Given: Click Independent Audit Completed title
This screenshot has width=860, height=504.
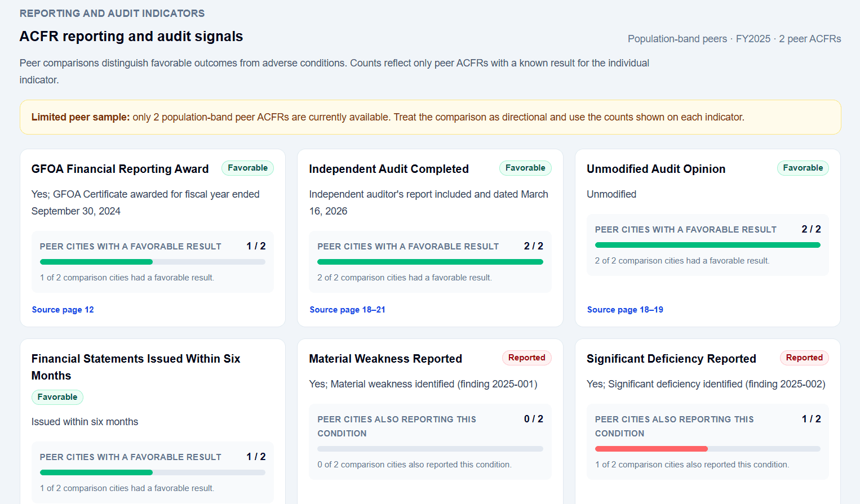Looking at the screenshot, I should (x=389, y=169).
